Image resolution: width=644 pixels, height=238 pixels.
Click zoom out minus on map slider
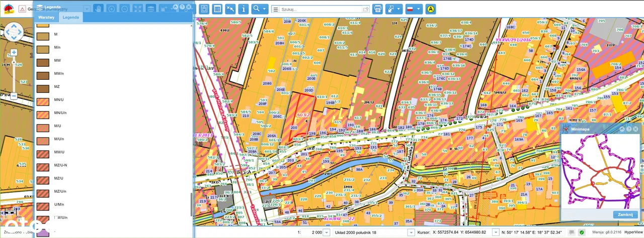(x=14, y=96)
